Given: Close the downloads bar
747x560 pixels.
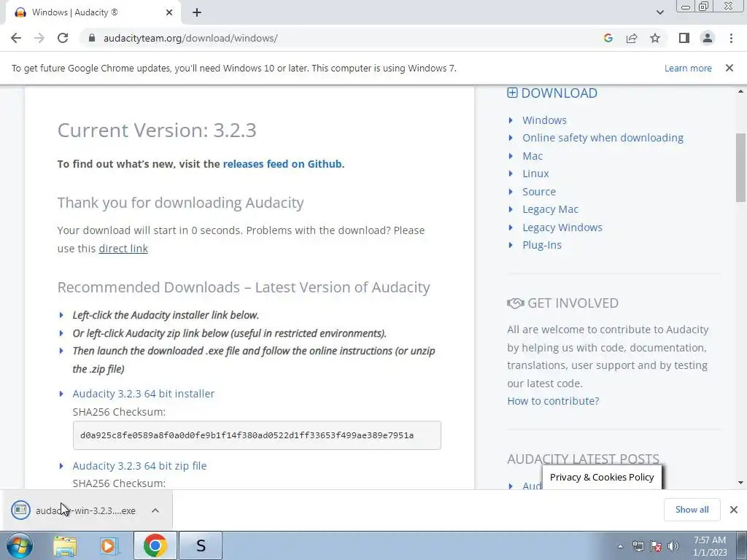Looking at the screenshot, I should [734, 510].
